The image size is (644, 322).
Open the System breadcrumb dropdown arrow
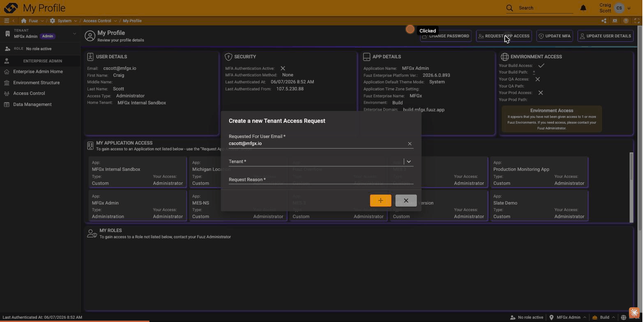click(x=76, y=21)
